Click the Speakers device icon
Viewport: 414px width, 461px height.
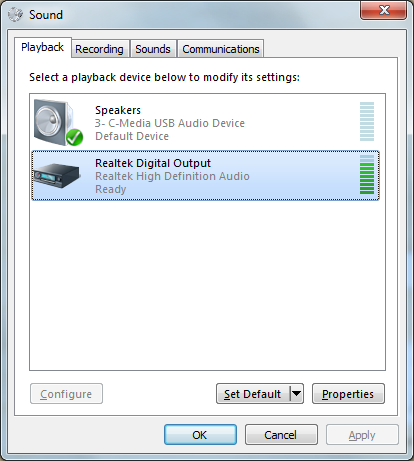[57, 122]
